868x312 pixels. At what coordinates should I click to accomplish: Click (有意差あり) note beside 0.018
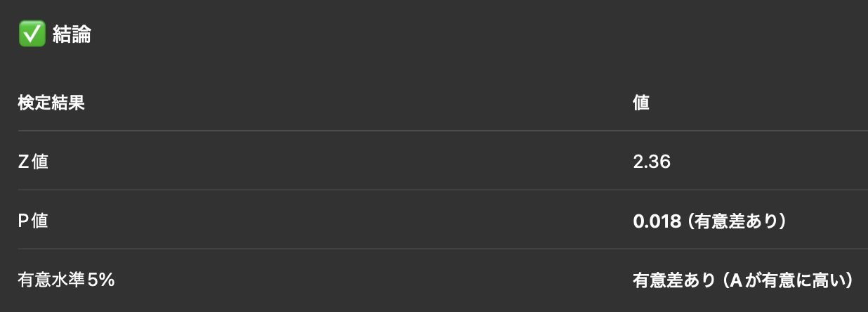point(737,221)
